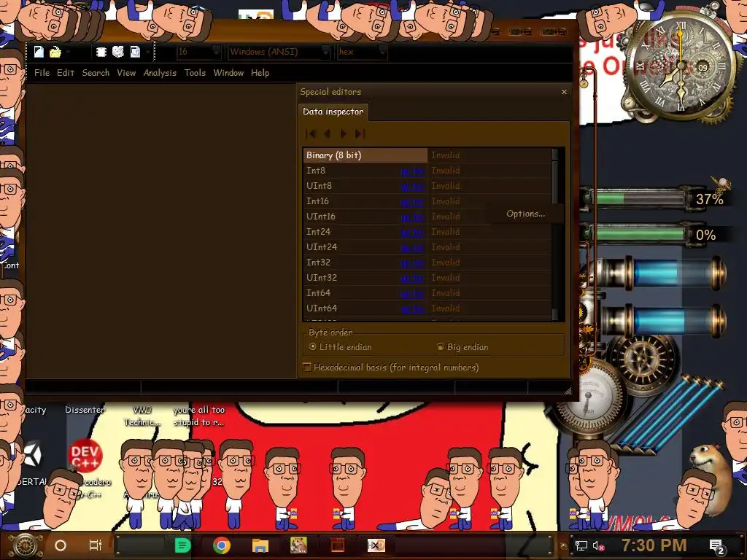The width and height of the screenshot is (747, 560).
Task: Click the network tray icon
Action: [581, 545]
